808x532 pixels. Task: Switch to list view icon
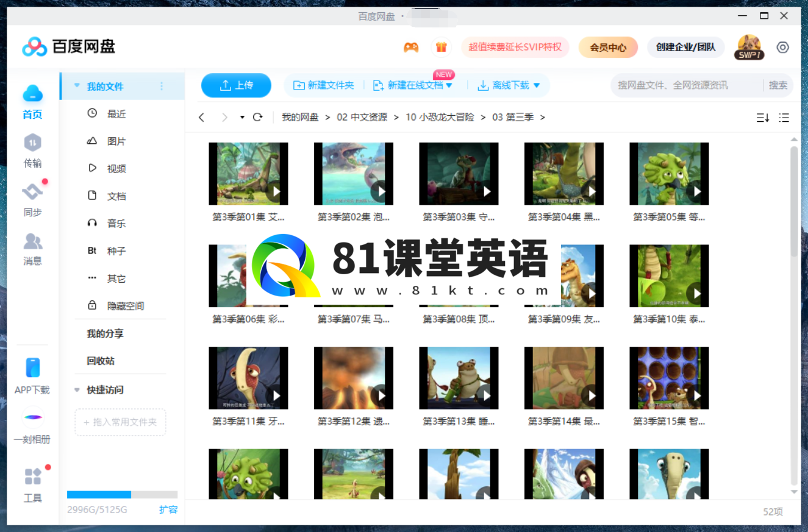tap(784, 118)
